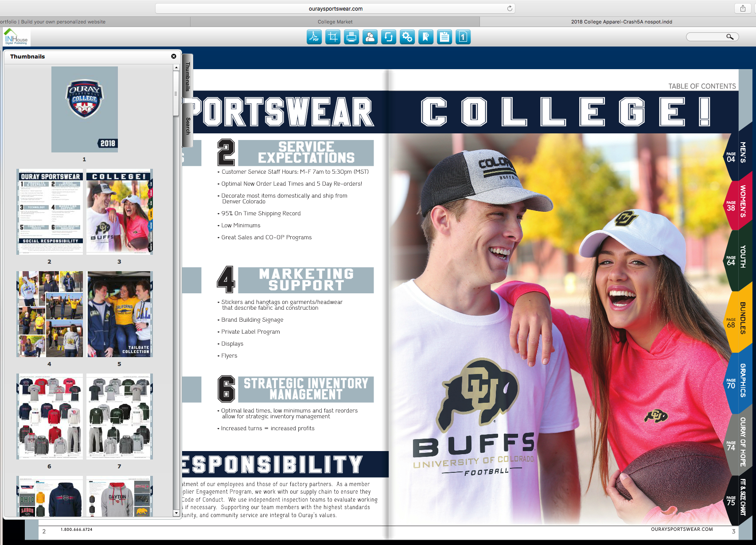This screenshot has width=756, height=545.
Task: Reload page with browser refresh icon
Action: (x=510, y=8)
